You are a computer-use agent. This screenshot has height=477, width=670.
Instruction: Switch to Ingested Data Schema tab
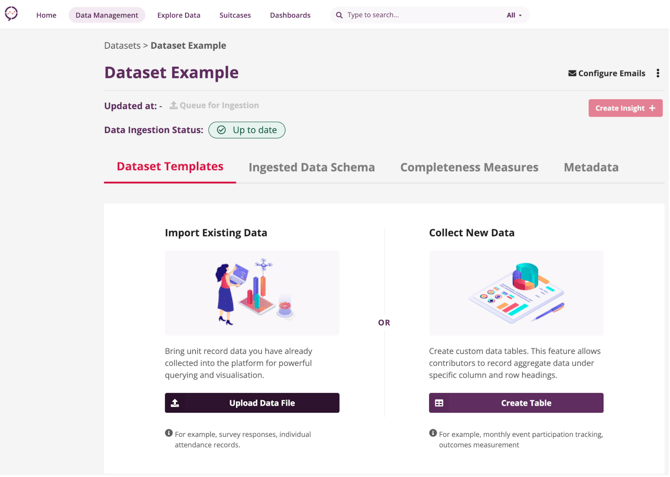click(312, 167)
